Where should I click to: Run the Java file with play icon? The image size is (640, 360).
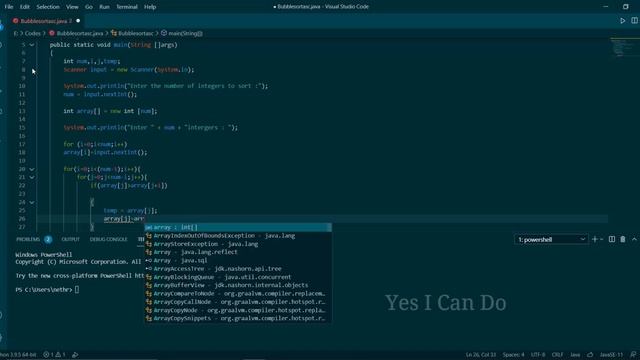622,20
